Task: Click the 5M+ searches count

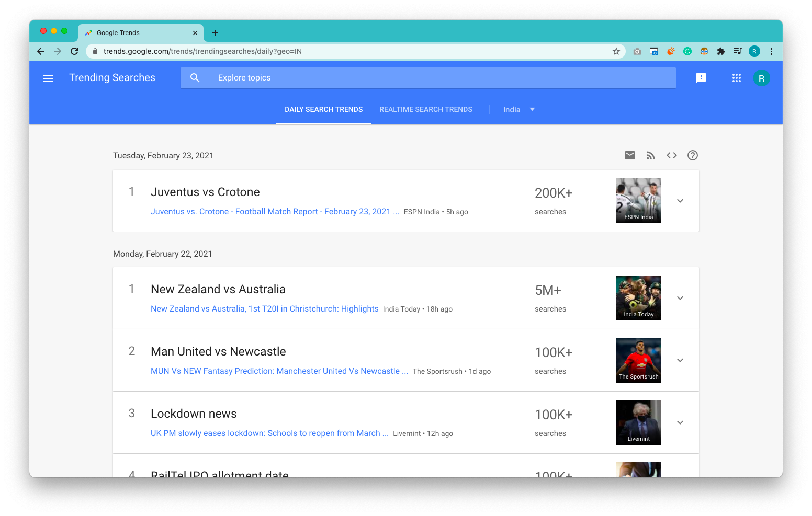Action: [x=548, y=290]
